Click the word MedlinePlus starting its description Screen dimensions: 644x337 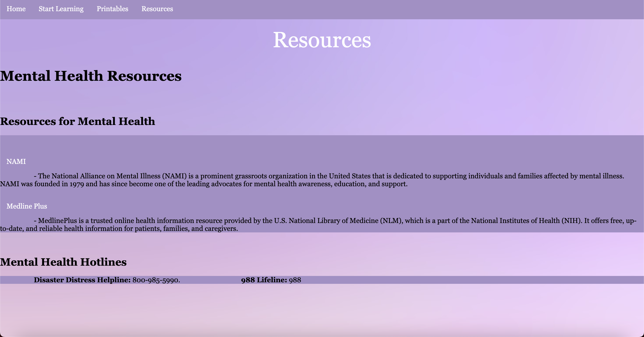point(57,221)
